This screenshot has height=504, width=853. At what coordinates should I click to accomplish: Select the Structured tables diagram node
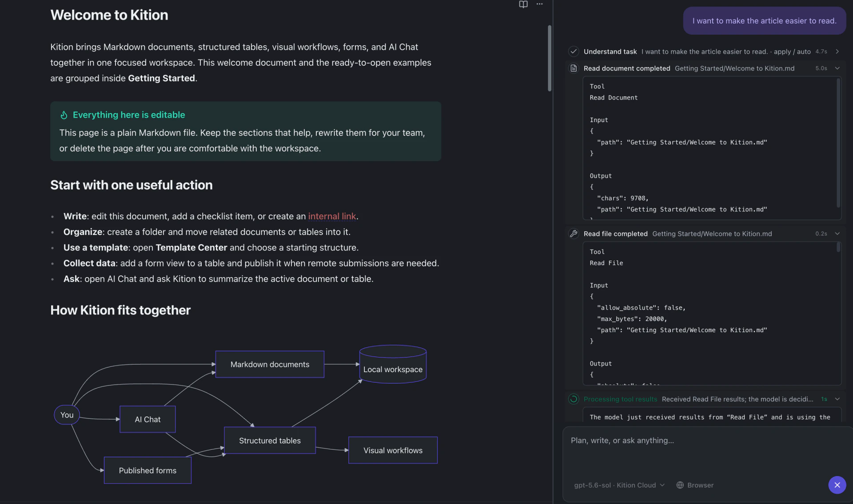[270, 441]
